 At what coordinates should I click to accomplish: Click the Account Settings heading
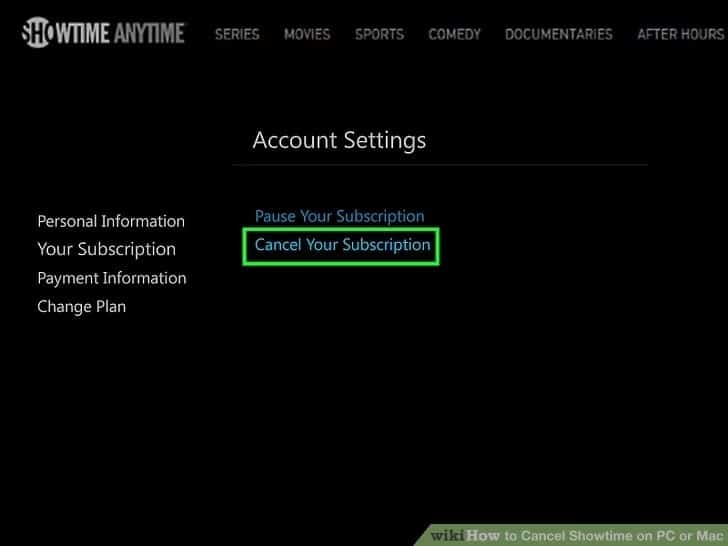[339, 141]
